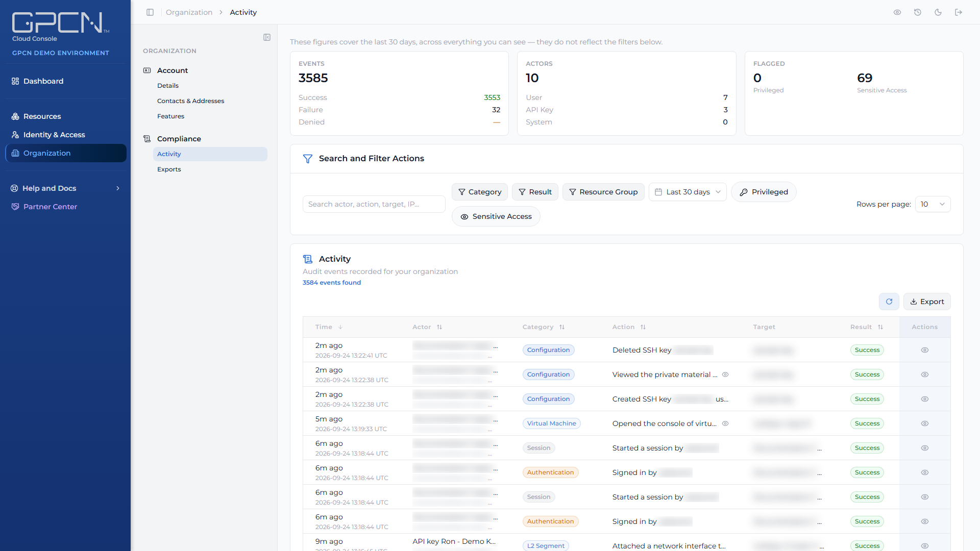Click the sign out icon
Screen dimensions: 980x551
[x=959, y=12]
